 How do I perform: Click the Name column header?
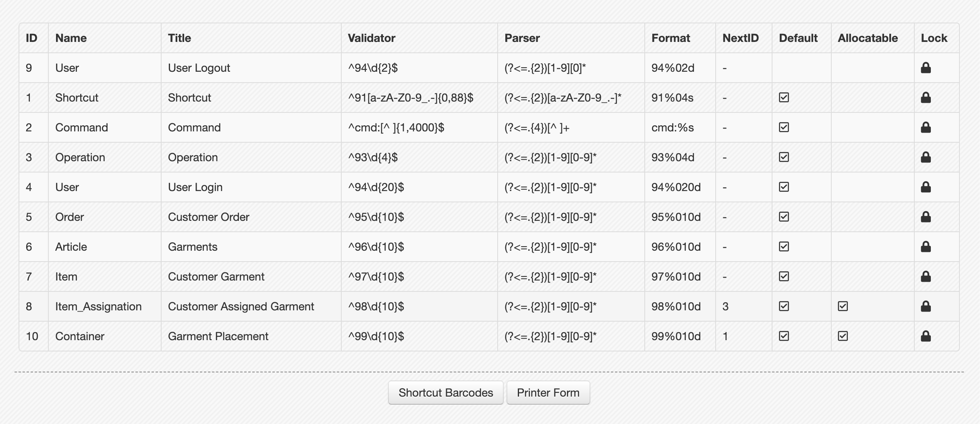tap(71, 38)
